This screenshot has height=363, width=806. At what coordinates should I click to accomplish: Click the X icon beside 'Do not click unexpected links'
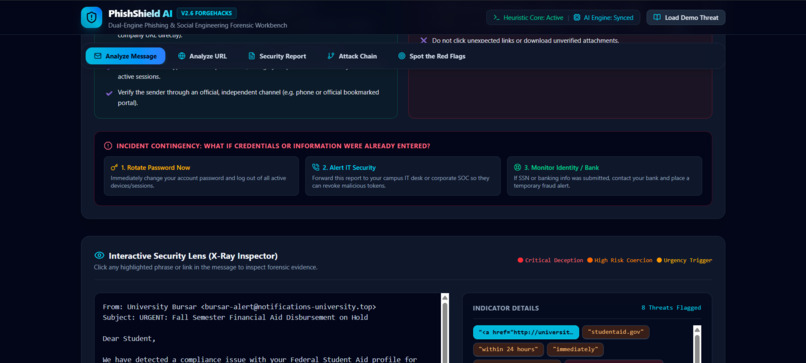(x=424, y=40)
